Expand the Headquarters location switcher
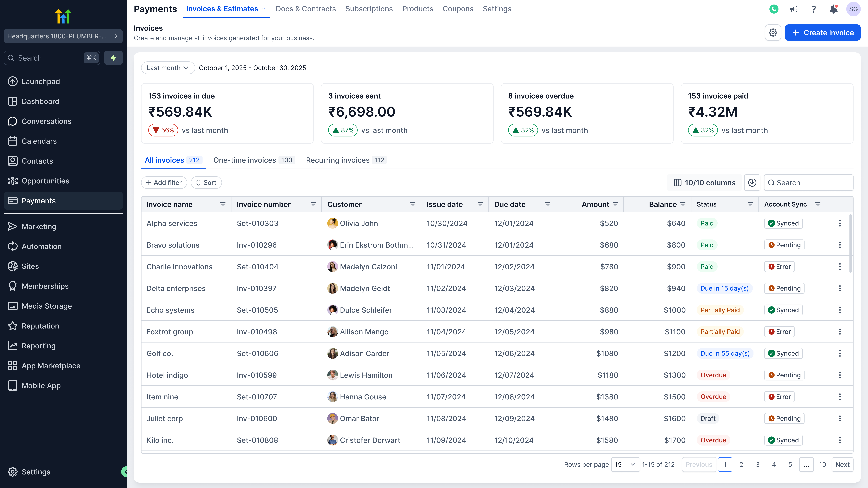This screenshot has height=488, width=868. 63,36
